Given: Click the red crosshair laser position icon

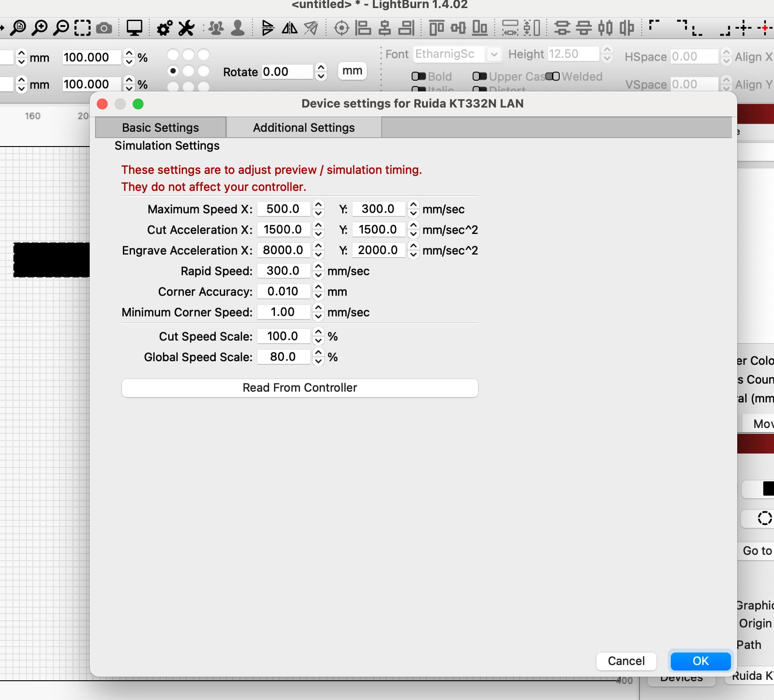Looking at the screenshot, I should coord(765,28).
